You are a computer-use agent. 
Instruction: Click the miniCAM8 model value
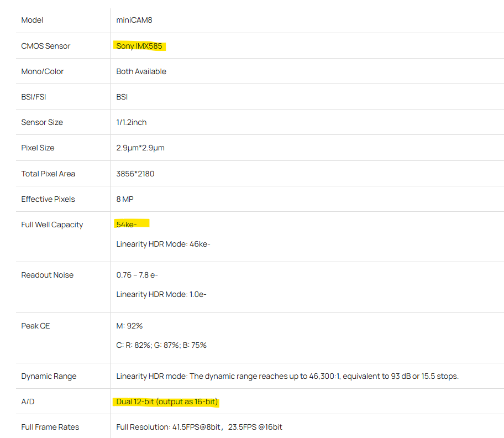pos(134,20)
